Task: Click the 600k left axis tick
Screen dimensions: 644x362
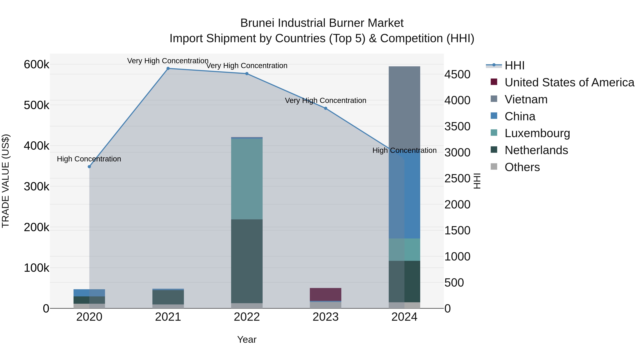Action: tap(36, 65)
